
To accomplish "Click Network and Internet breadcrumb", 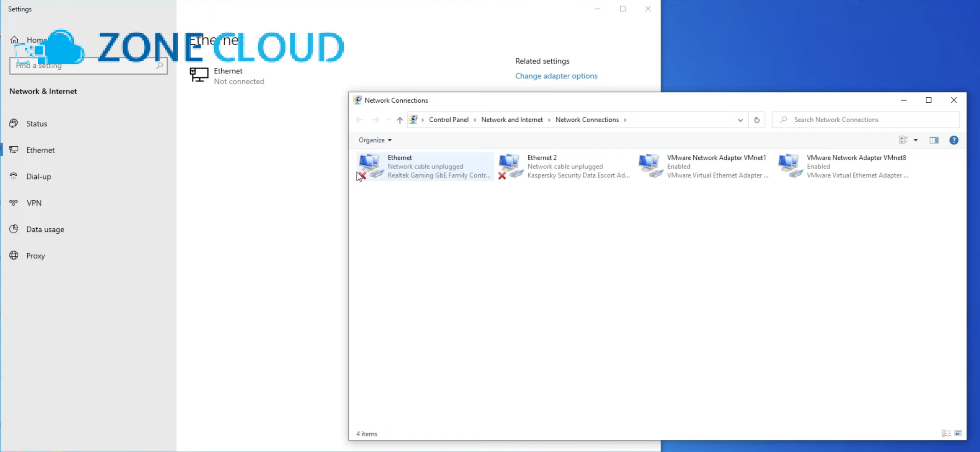I will [x=512, y=120].
